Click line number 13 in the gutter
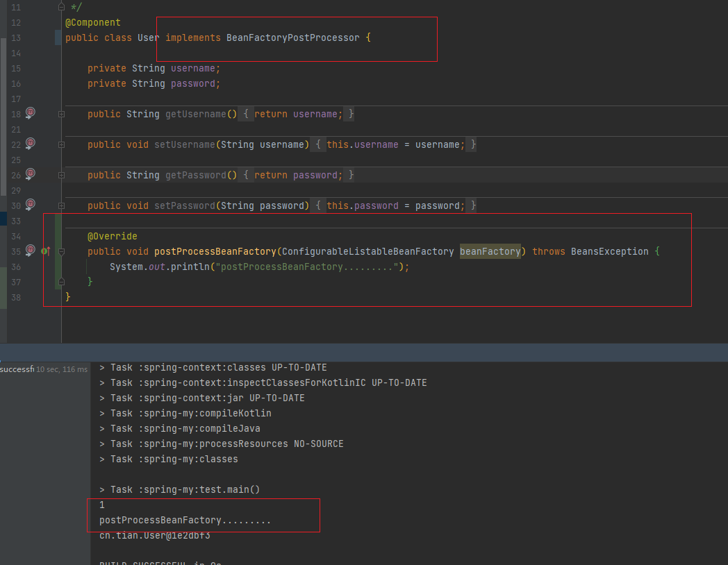 [x=17, y=38]
